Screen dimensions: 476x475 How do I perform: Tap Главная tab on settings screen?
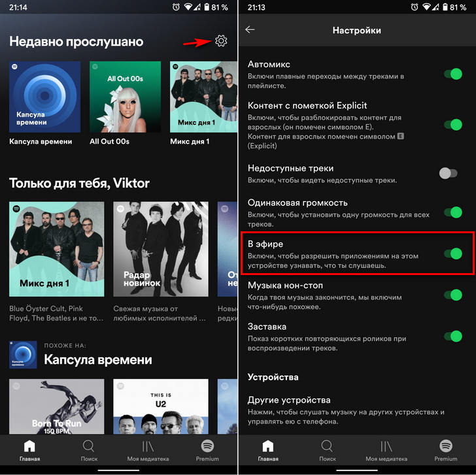pyautogui.click(x=268, y=451)
